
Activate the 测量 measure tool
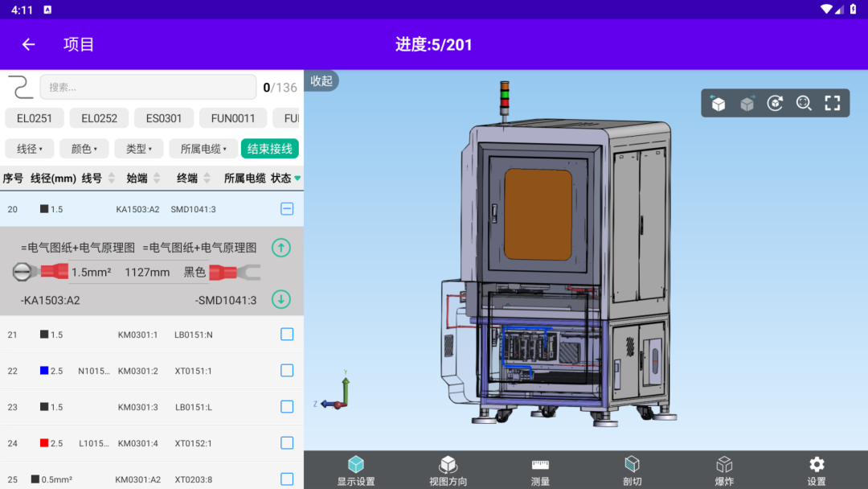pos(540,471)
